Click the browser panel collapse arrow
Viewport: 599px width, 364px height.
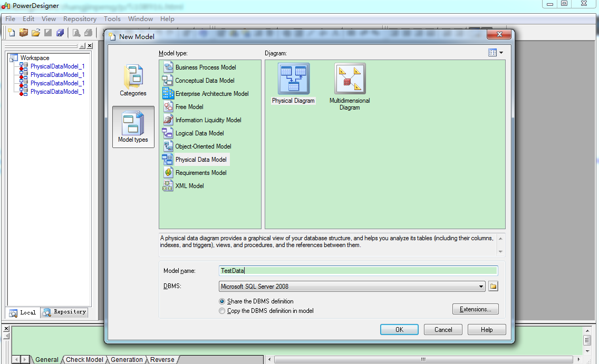[x=82, y=46]
